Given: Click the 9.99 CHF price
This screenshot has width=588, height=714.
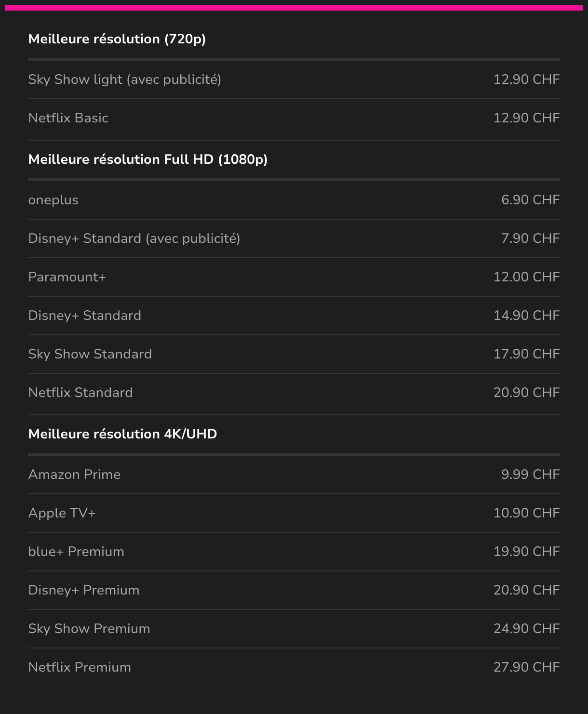Looking at the screenshot, I should [x=530, y=475].
